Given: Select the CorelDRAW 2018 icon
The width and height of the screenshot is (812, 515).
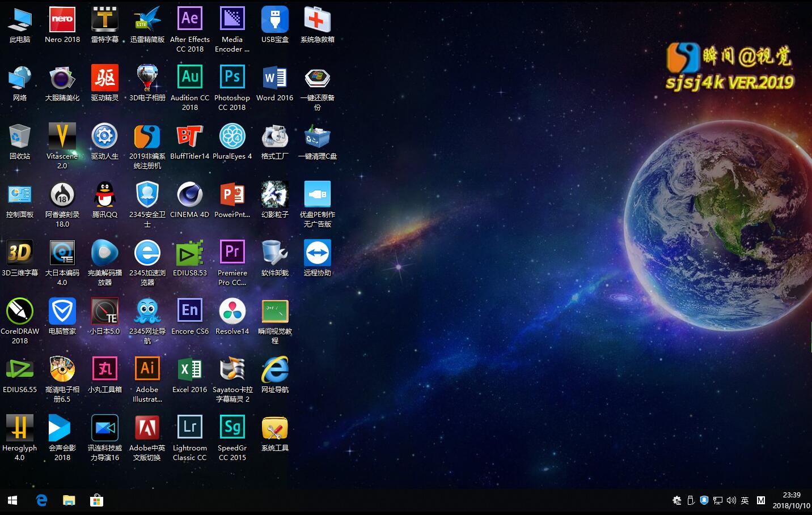Looking at the screenshot, I should [20, 311].
